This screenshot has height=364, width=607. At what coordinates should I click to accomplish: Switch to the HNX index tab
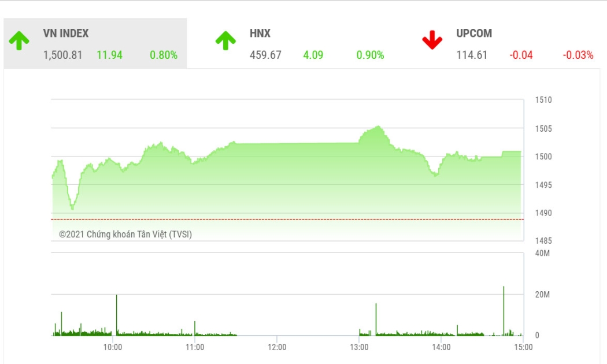point(302,43)
